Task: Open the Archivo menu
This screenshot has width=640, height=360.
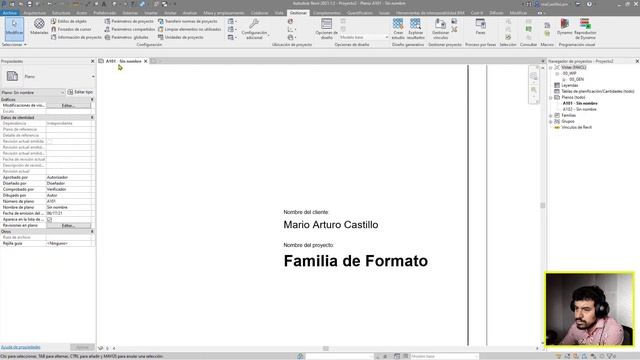Action: coord(10,13)
